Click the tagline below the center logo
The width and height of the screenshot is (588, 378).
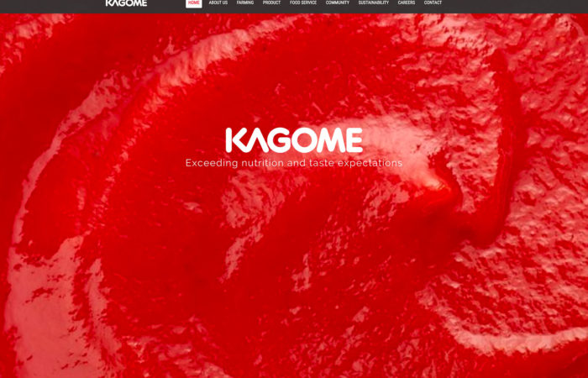[x=294, y=163]
